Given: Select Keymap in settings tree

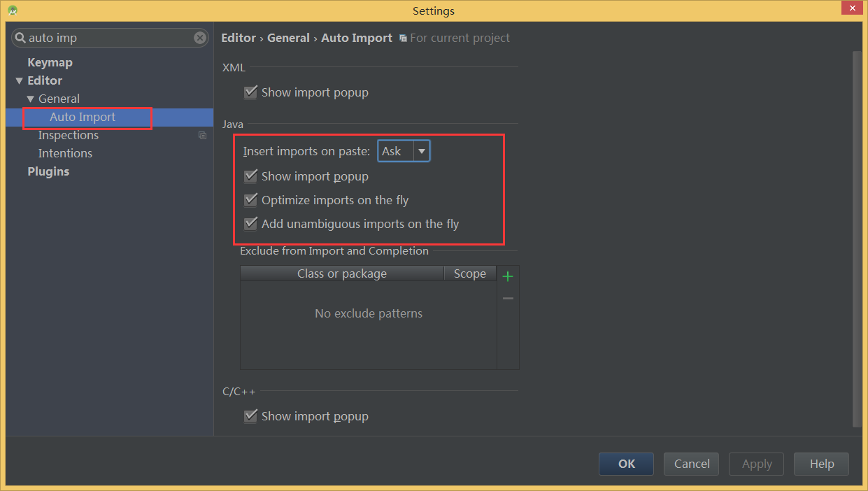Looking at the screenshot, I should (50, 62).
